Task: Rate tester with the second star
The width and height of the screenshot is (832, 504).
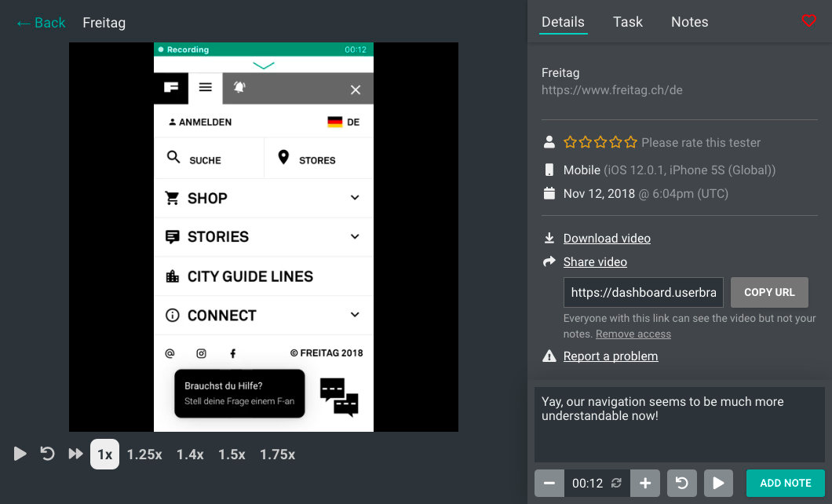Action: (586, 142)
